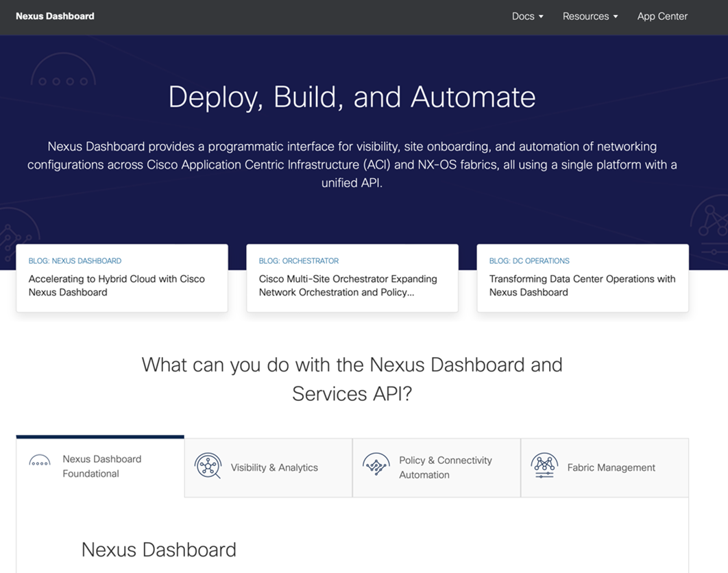Click the Policy & Connectivity Automation icon
The height and width of the screenshot is (573, 728).
(376, 465)
